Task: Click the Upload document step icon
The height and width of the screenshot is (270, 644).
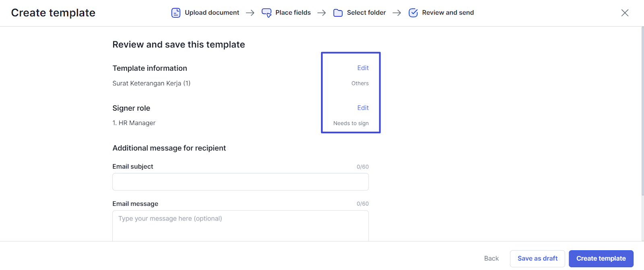Action: click(x=176, y=13)
